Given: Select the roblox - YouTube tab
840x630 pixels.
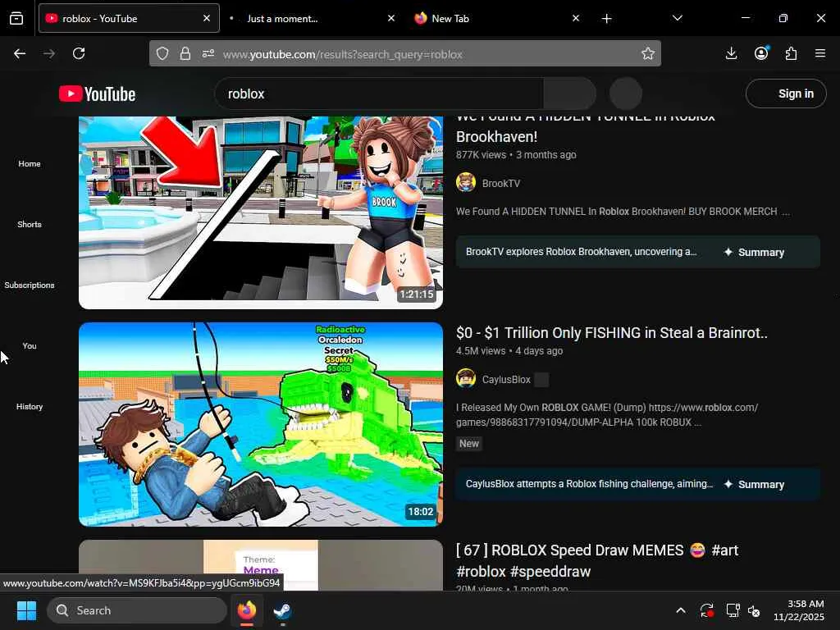Looking at the screenshot, I should 129,18.
